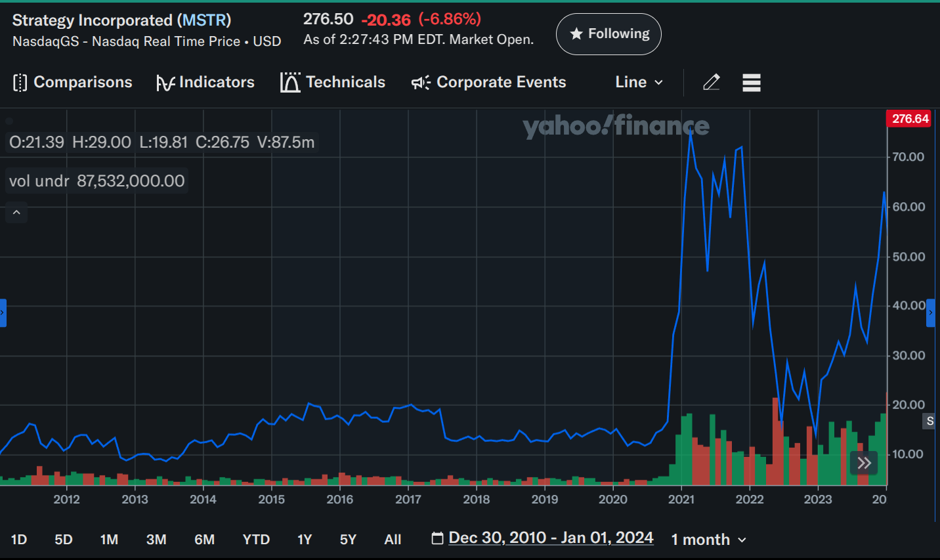Click the 2016 label on the time axis

tap(340, 500)
